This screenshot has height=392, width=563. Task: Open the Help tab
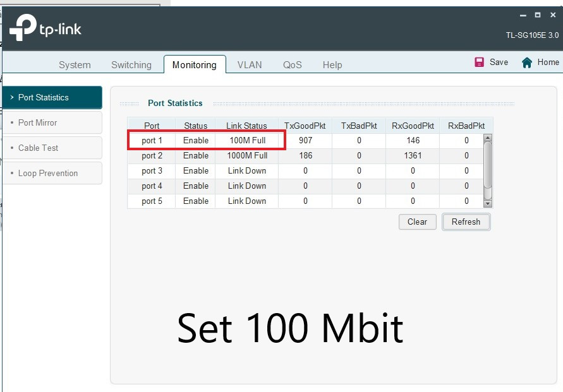pos(332,65)
